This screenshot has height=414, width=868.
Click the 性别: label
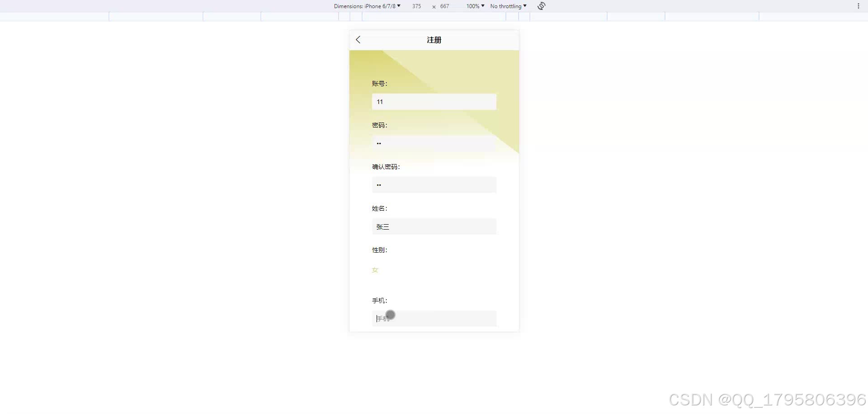pos(380,250)
